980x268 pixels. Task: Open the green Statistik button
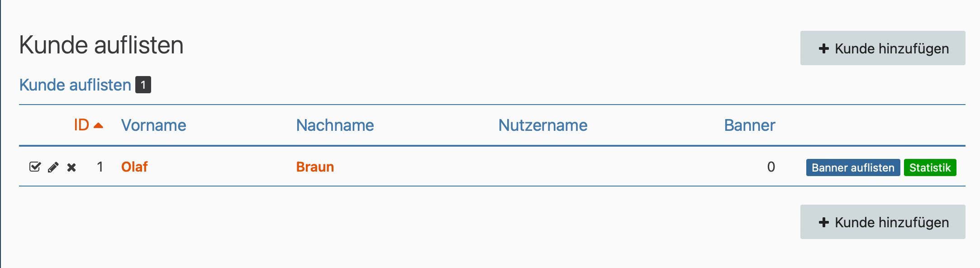tap(930, 167)
